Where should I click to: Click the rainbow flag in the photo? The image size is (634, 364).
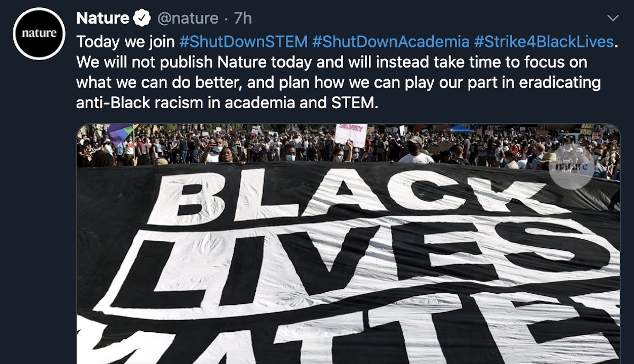[121, 133]
